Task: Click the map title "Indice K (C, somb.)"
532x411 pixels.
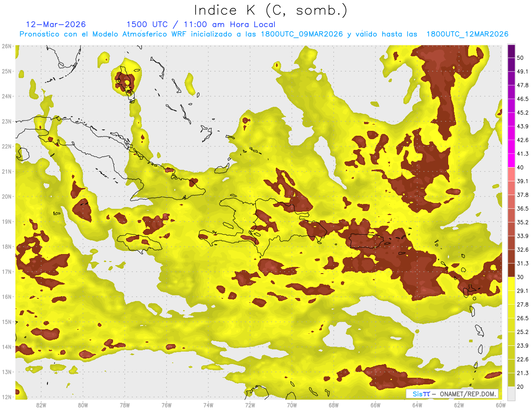Action: click(270, 10)
